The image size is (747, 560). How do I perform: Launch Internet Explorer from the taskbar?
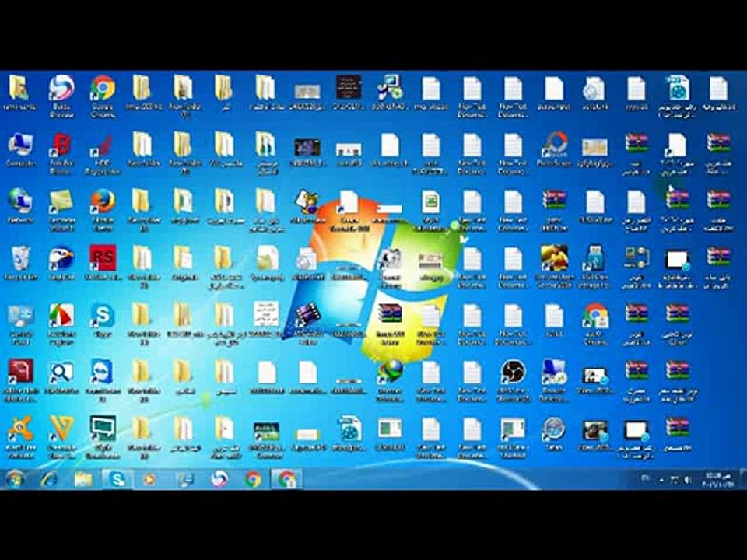49,479
